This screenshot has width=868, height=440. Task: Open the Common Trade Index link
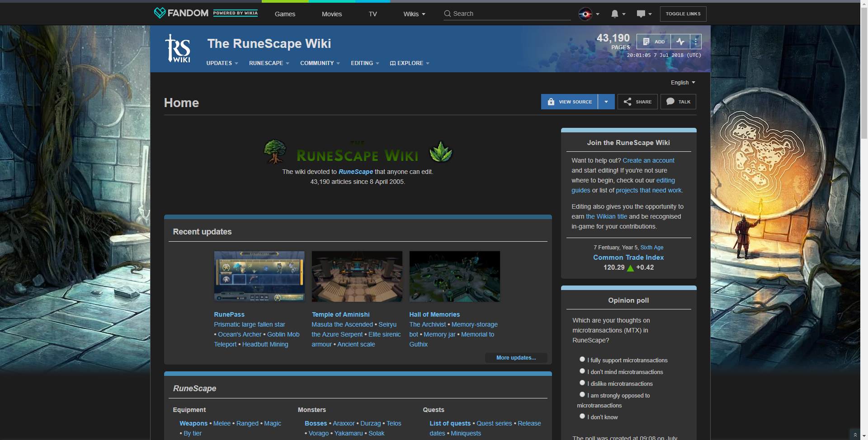click(x=628, y=257)
